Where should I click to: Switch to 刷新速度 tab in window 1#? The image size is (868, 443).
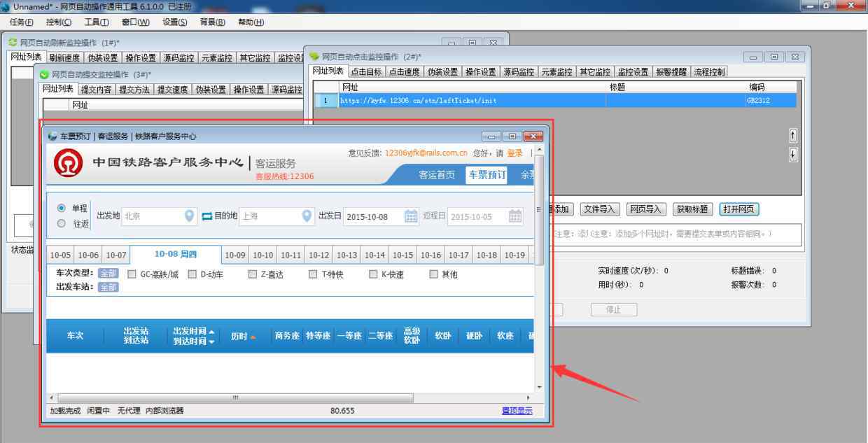[64, 58]
